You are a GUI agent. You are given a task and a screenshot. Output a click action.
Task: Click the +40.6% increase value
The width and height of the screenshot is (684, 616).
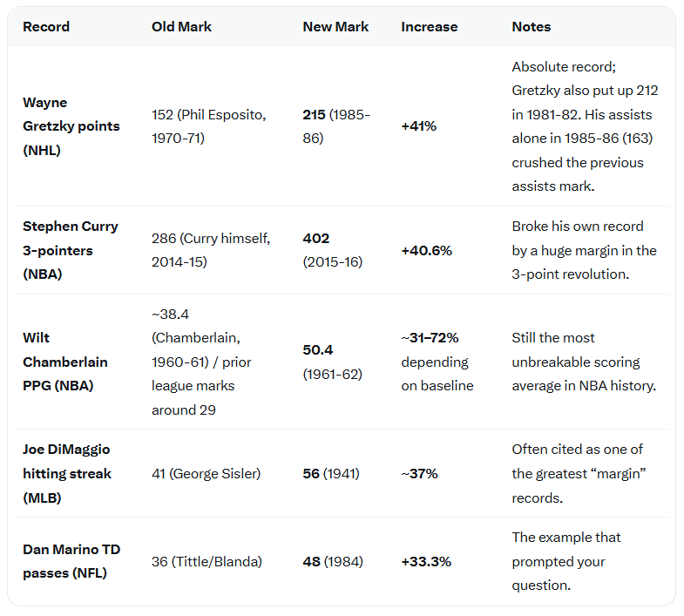pos(426,250)
